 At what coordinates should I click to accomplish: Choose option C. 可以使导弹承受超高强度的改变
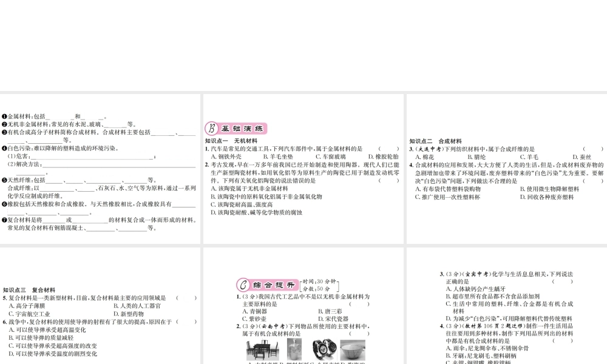coord(53,346)
